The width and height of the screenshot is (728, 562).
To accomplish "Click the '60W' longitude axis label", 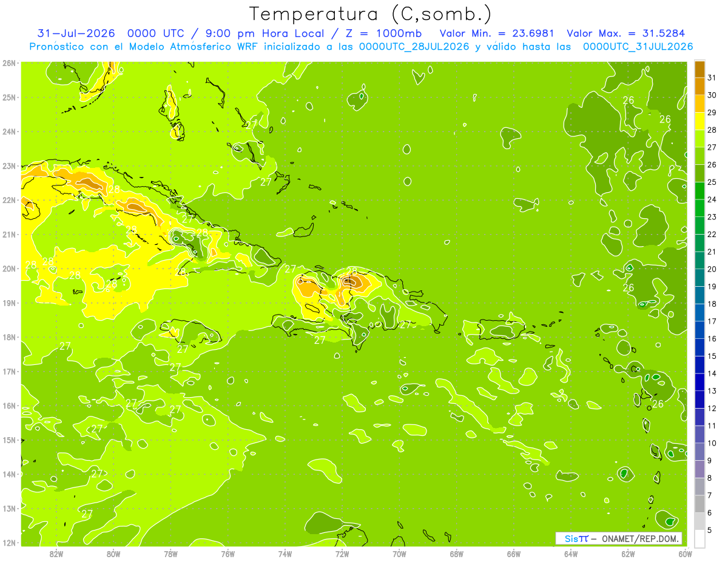I will (685, 554).
